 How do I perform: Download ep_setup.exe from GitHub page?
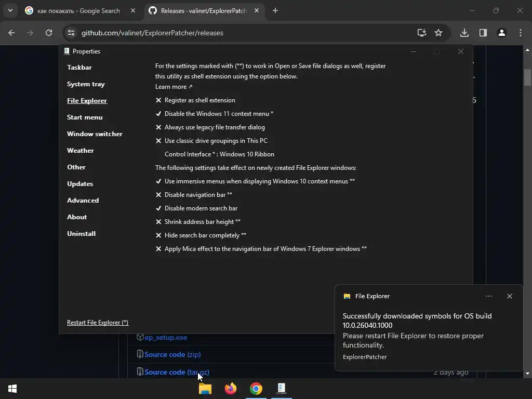[x=166, y=337]
